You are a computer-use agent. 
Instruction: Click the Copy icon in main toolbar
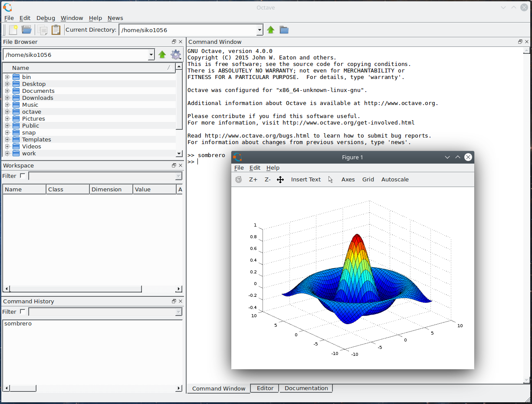pyautogui.click(x=43, y=30)
